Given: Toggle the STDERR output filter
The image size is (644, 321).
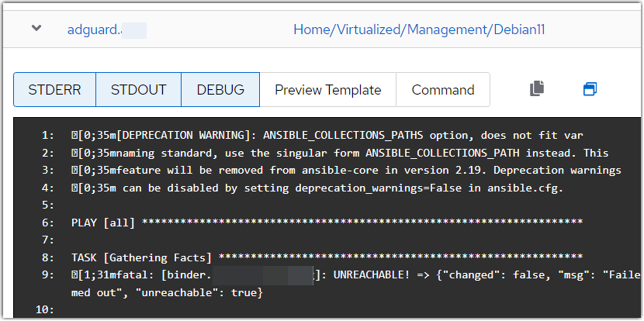Looking at the screenshot, I should click(54, 90).
